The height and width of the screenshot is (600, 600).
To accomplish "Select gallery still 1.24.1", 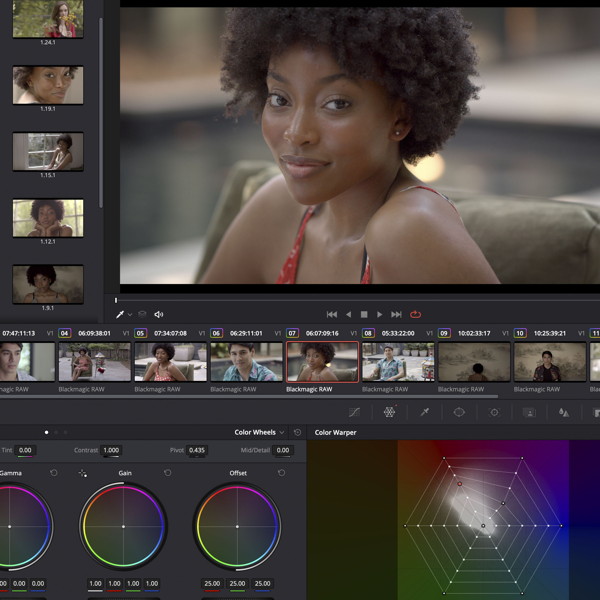I will coord(48,19).
